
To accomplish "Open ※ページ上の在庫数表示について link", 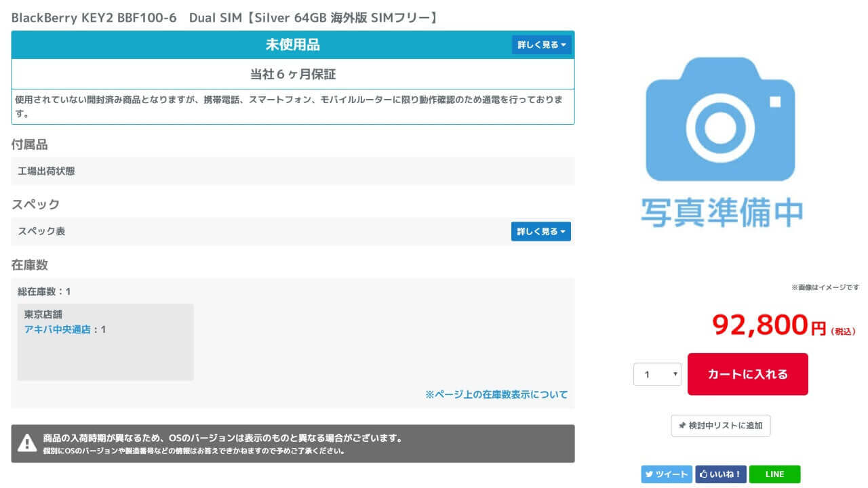I will (x=496, y=394).
